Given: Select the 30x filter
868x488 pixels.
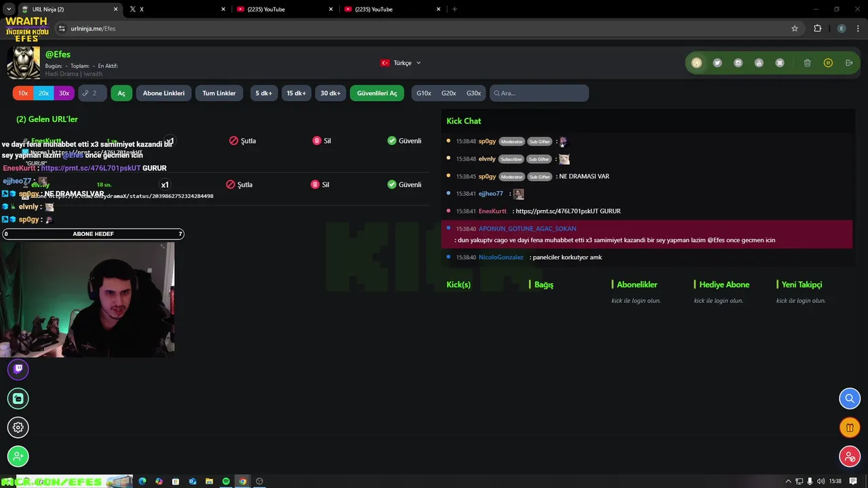Looking at the screenshot, I should pyautogui.click(x=64, y=94).
